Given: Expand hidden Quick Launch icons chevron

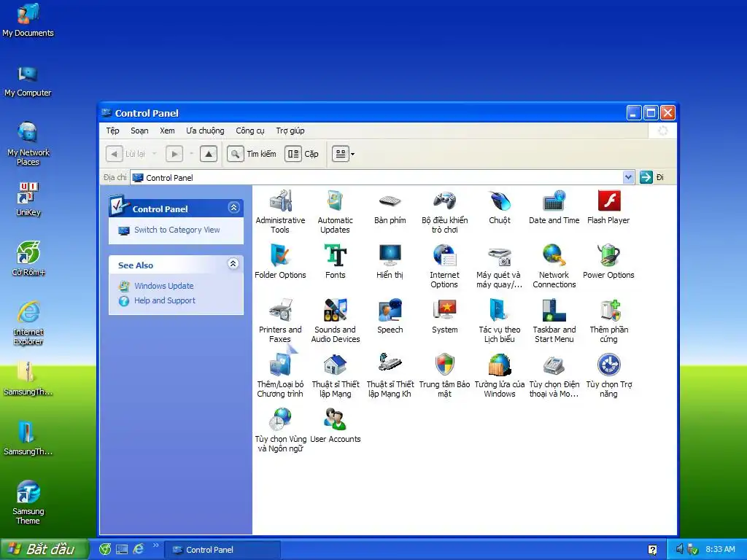Looking at the screenshot, I should pyautogui.click(x=156, y=545).
